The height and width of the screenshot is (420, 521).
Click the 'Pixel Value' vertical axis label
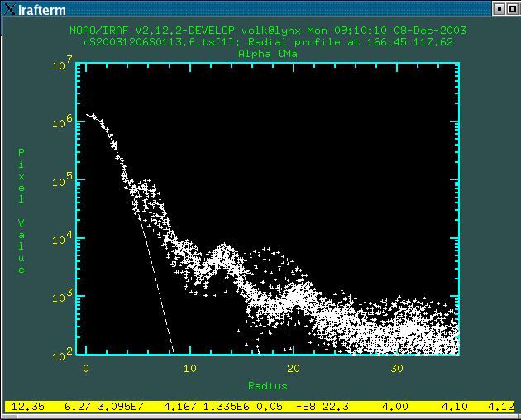point(22,211)
